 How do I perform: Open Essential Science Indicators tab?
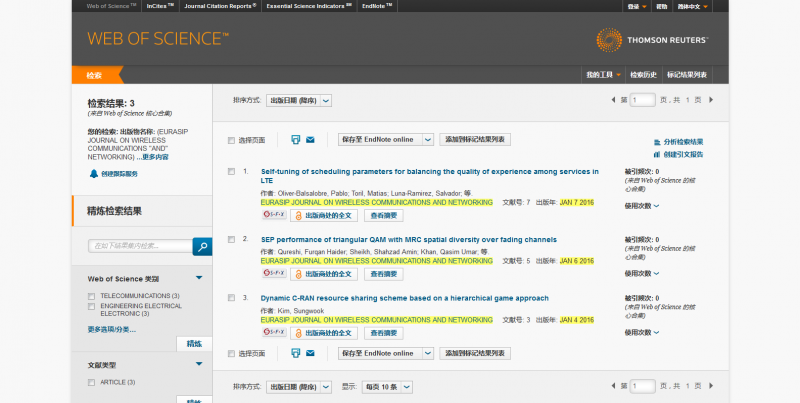click(x=309, y=6)
